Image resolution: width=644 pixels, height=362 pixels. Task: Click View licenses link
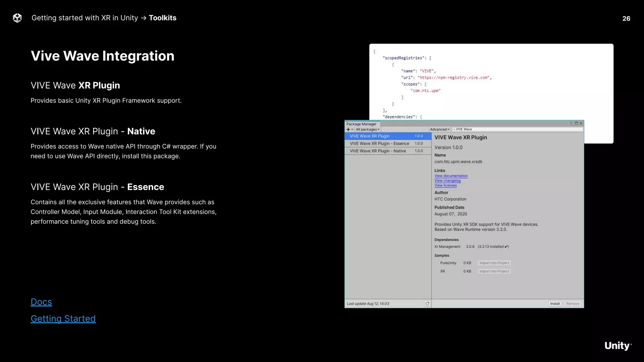(446, 185)
